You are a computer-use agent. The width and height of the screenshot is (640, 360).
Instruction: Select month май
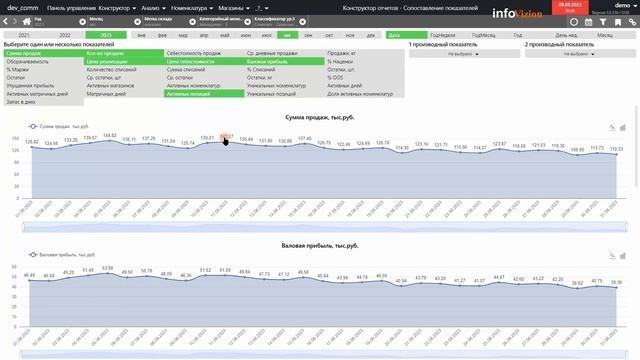[224, 35]
